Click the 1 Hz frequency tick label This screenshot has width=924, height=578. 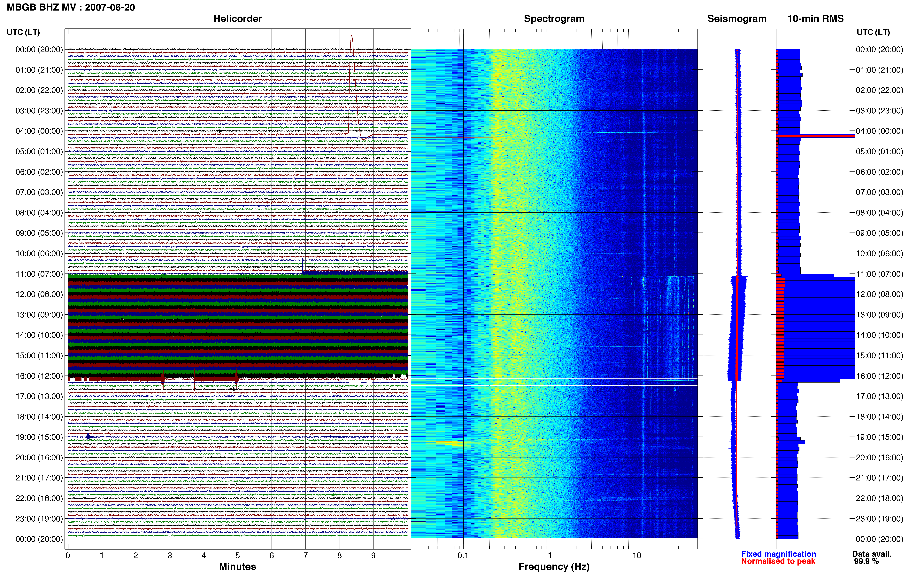(550, 555)
